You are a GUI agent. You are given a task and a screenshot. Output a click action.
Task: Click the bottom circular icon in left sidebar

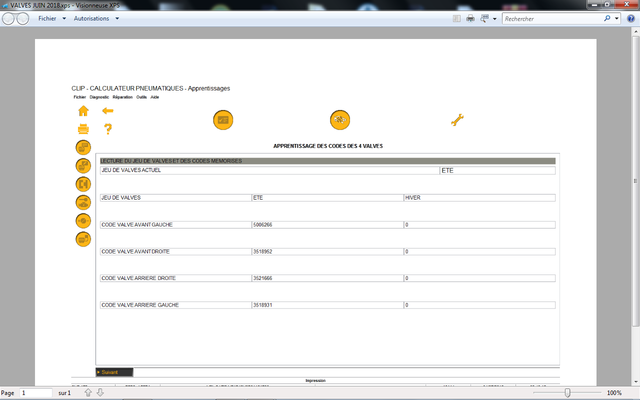coord(83,239)
